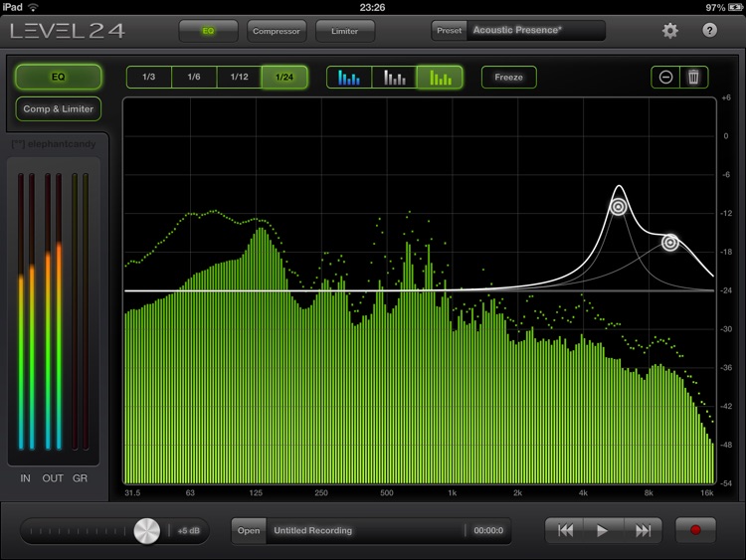Click the Open file button
This screenshot has height=560, width=746.
click(249, 530)
